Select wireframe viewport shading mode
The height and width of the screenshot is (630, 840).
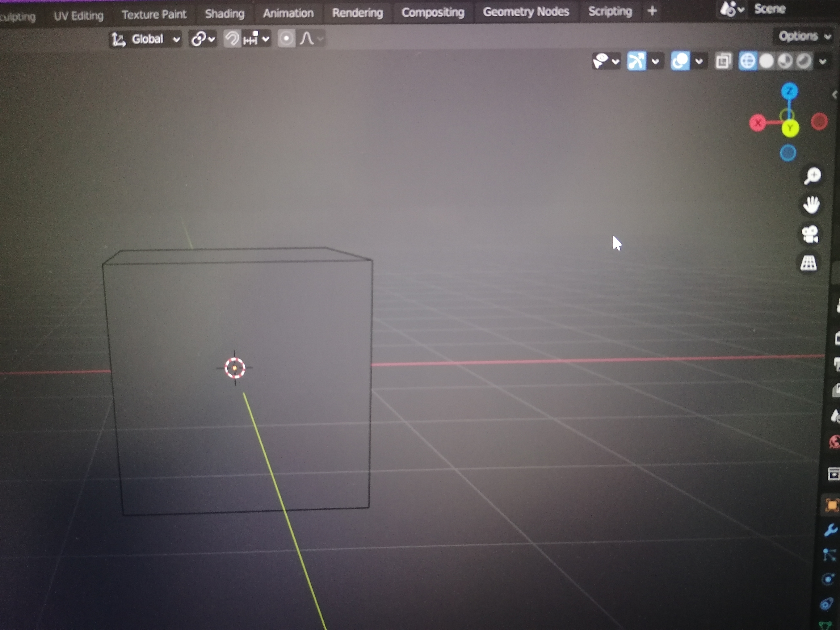coord(747,61)
